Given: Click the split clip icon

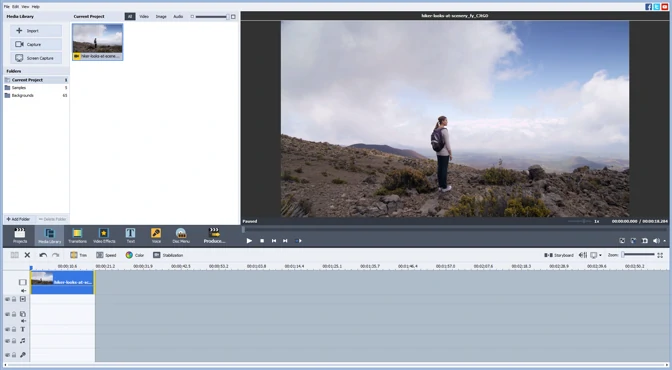Looking at the screenshot, I should 15,255.
